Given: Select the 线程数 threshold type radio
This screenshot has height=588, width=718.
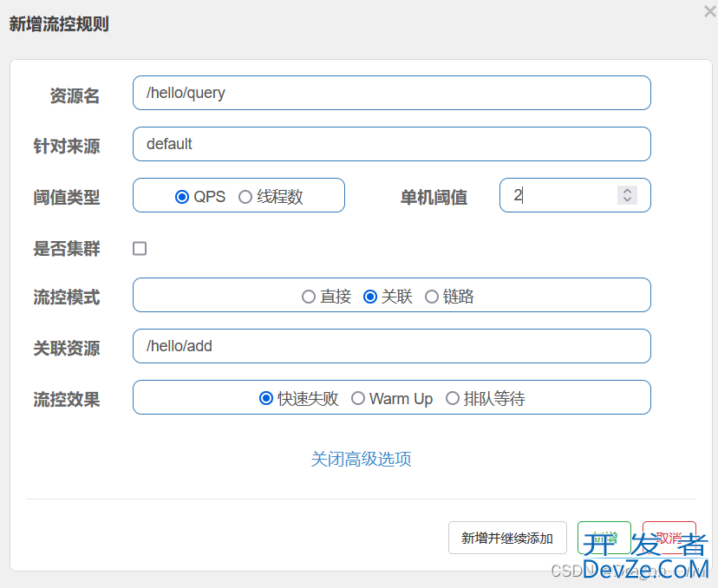Looking at the screenshot, I should point(245,197).
